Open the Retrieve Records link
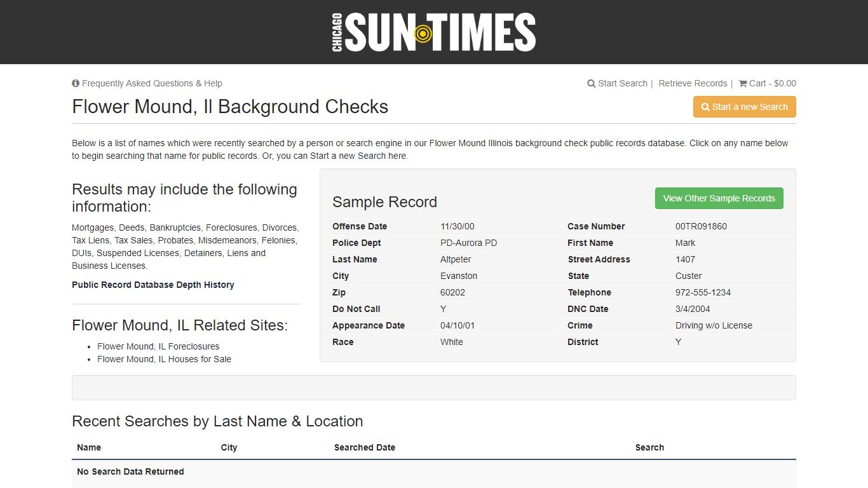 pos(693,83)
